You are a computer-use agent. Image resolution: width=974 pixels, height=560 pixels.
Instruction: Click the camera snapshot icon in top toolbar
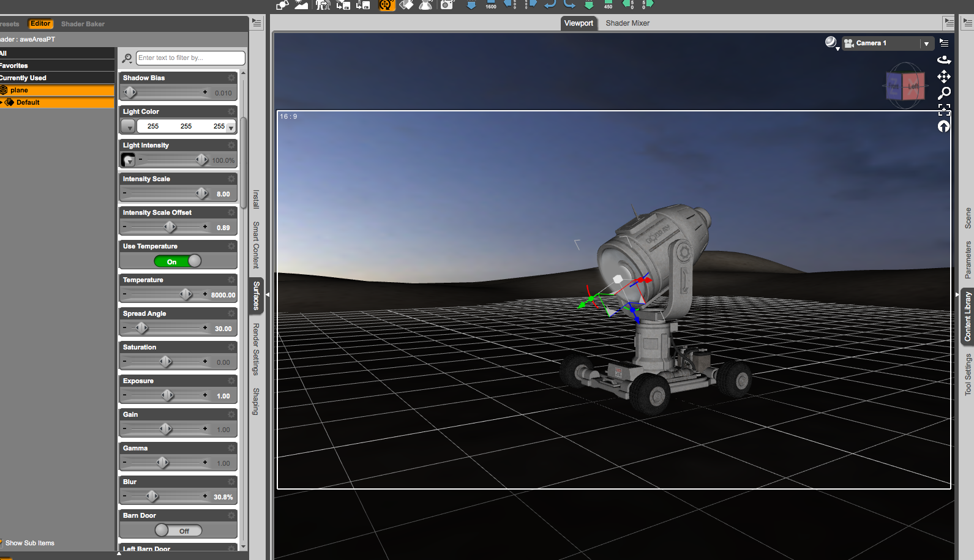pyautogui.click(x=447, y=5)
